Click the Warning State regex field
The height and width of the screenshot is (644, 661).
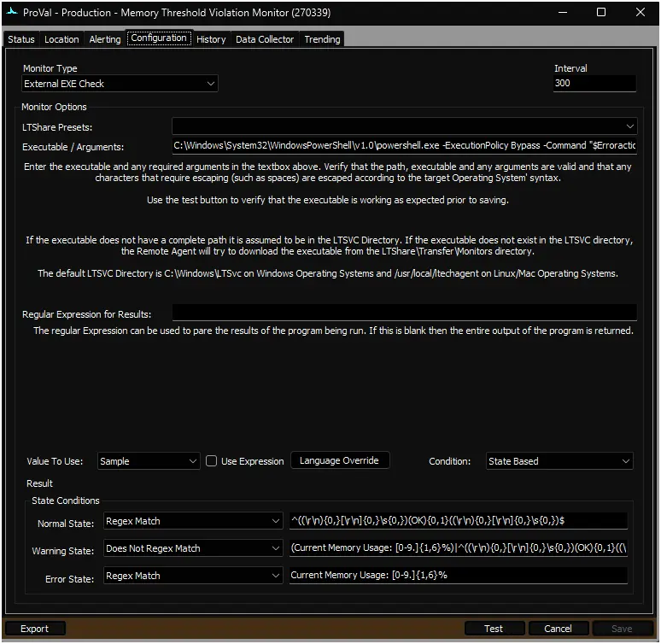tap(459, 547)
